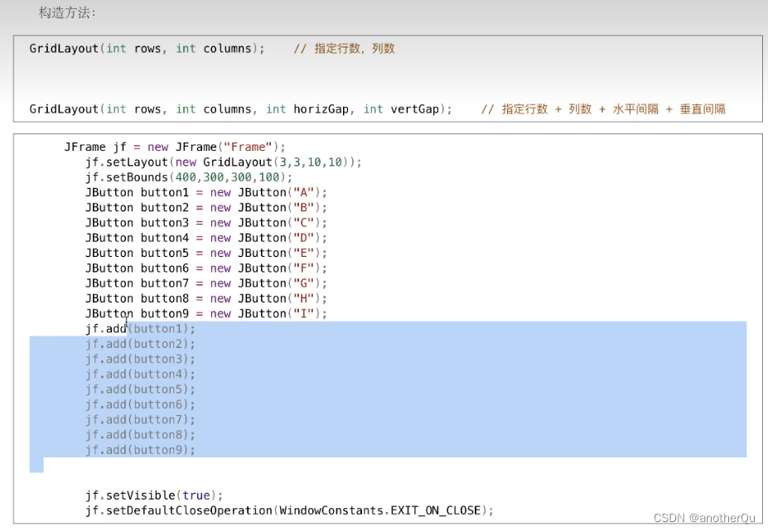Click the line declaring button2 with "B"
Screen dimensions: 768x532
click(x=206, y=208)
